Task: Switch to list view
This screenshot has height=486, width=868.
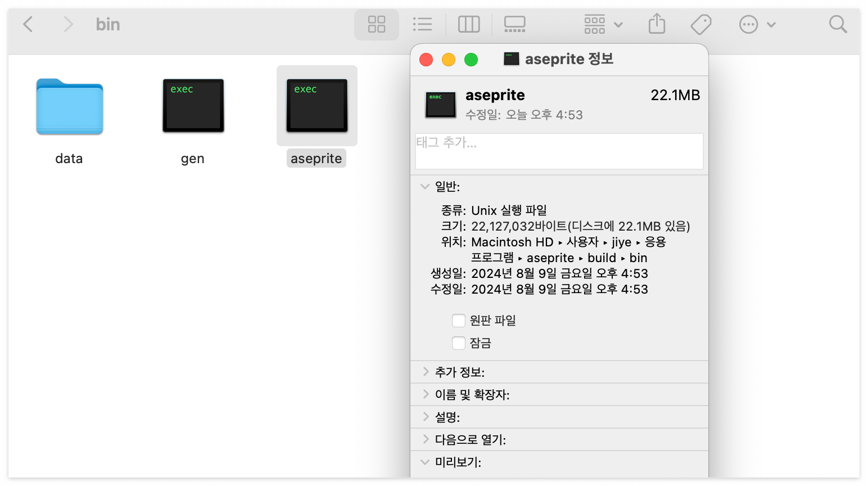Action: coord(422,24)
